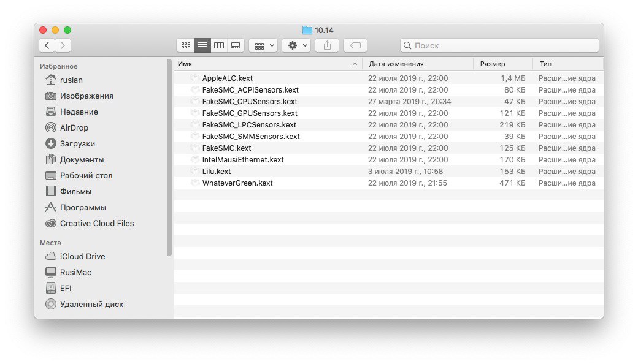Switch to column view
Image resolution: width=638 pixels, height=364 pixels.
tap(219, 45)
